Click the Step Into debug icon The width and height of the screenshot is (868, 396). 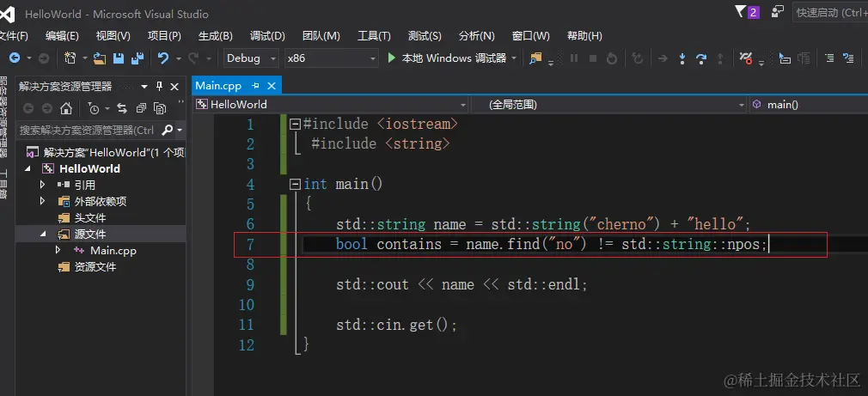point(682,58)
